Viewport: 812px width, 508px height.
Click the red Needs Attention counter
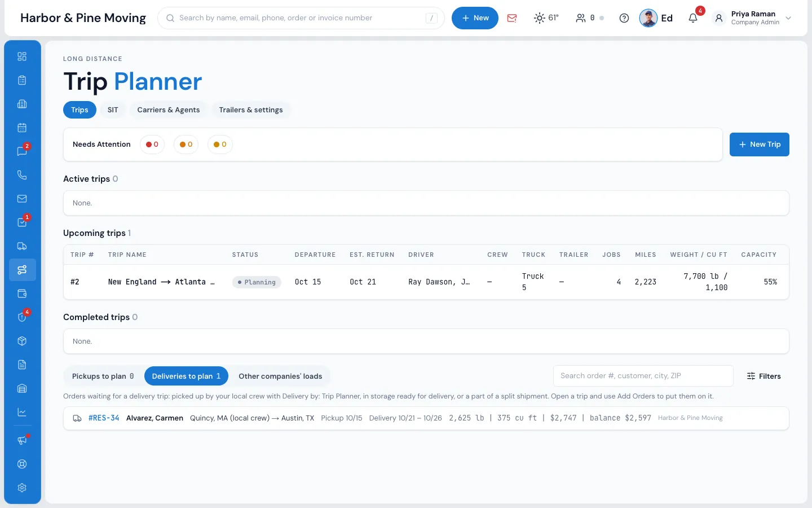coord(152,144)
